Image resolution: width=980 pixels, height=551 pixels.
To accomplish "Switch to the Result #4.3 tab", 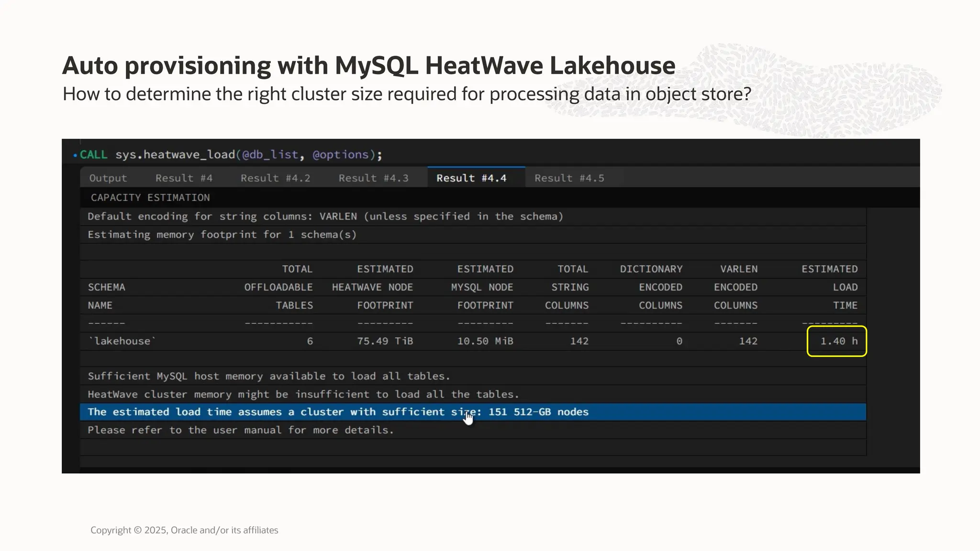I will point(374,178).
